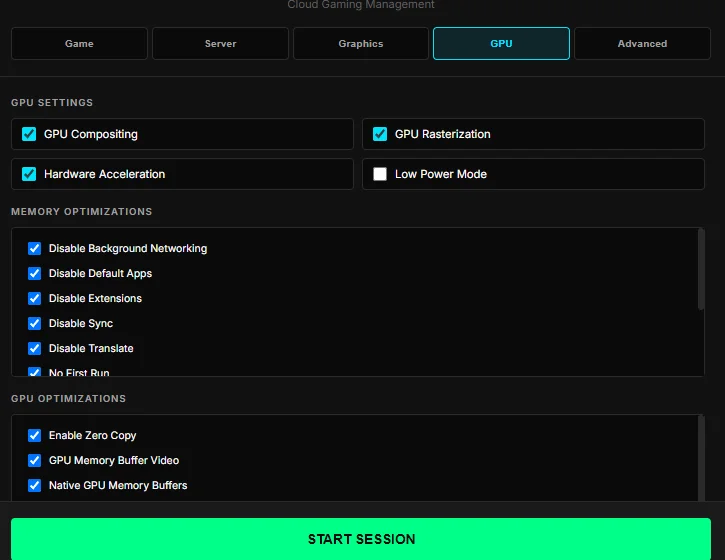This screenshot has width=725, height=560.
Task: Toggle the No First Run checkbox
Action: tap(34, 372)
